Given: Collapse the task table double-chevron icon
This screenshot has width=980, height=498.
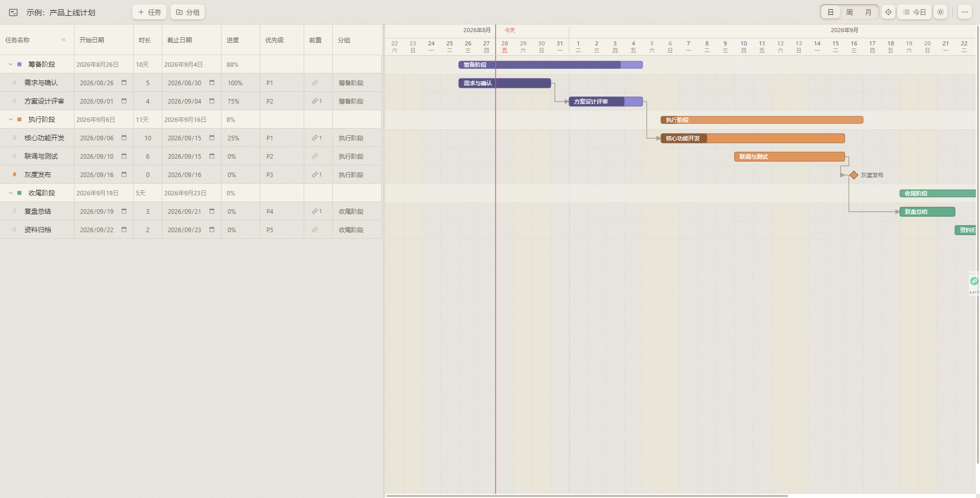Looking at the screenshot, I should click(64, 40).
